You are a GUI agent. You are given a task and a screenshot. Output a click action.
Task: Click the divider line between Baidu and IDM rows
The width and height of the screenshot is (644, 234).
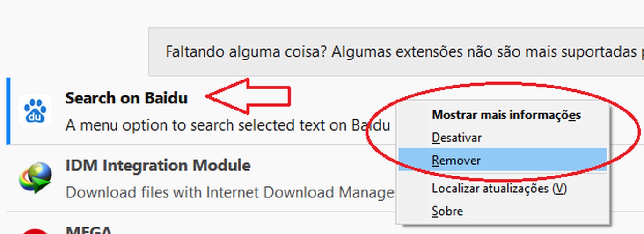point(201,145)
